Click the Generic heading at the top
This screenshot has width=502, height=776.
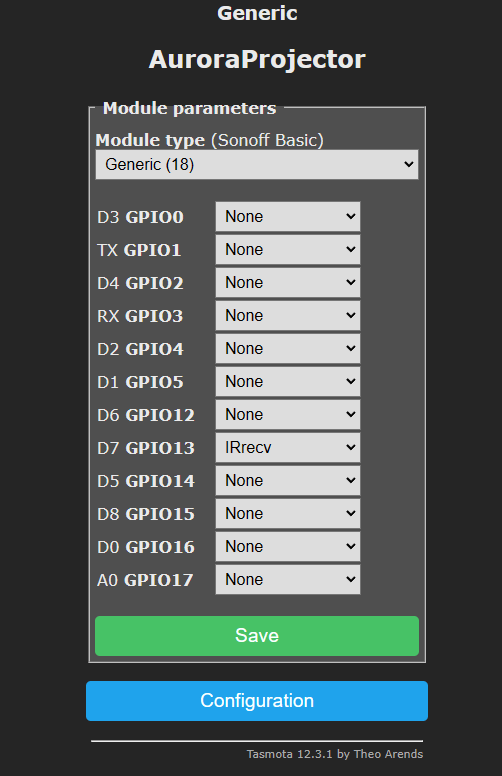pos(257,13)
